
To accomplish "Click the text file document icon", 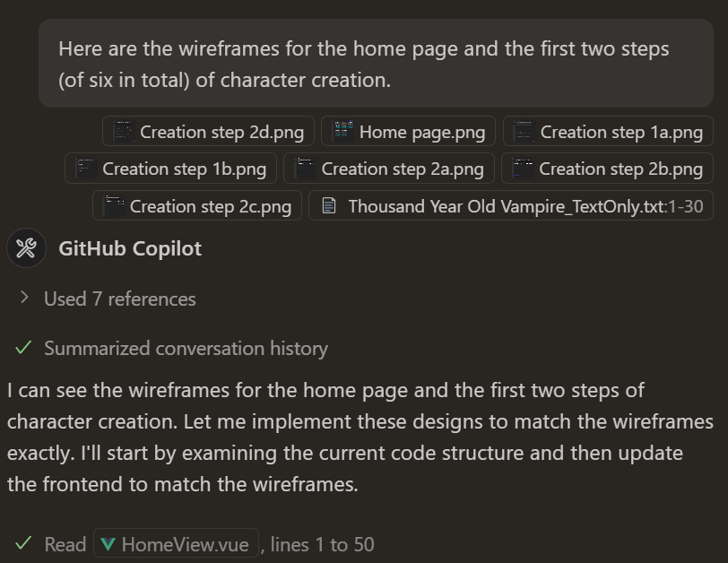I will (329, 206).
